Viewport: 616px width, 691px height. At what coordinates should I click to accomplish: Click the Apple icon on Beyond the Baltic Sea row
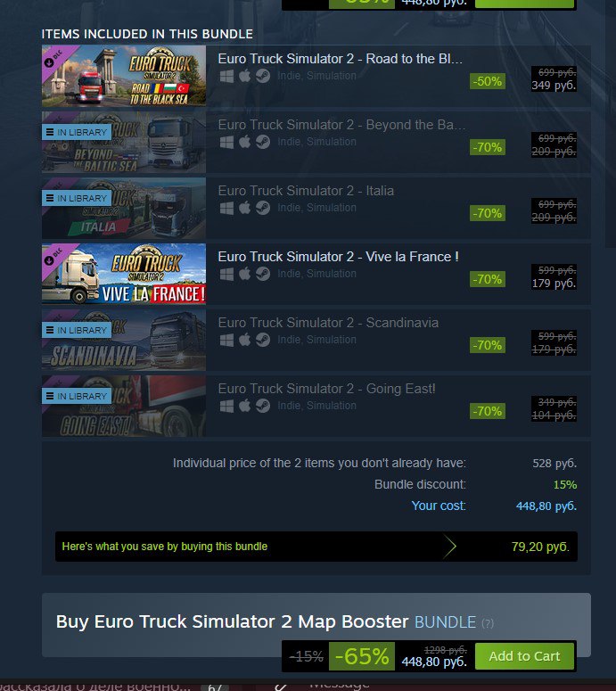click(x=244, y=142)
